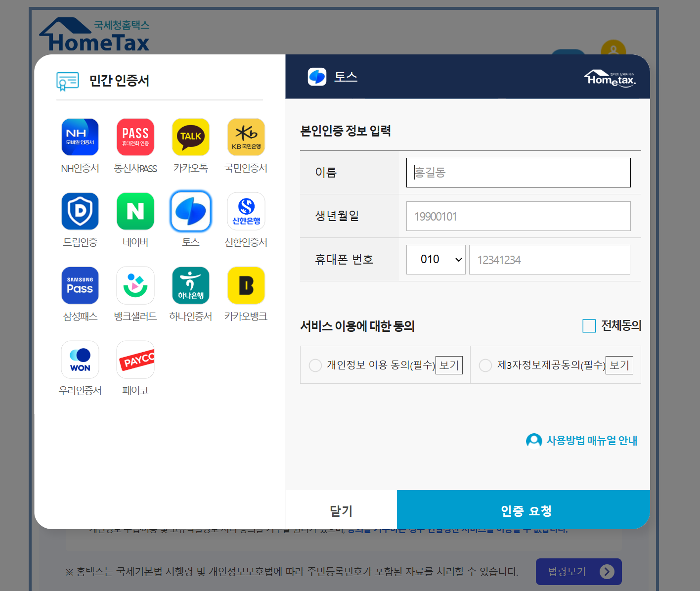700x591 pixels.
Task: Select the 토스 icon in certificate list
Action: coord(191,211)
